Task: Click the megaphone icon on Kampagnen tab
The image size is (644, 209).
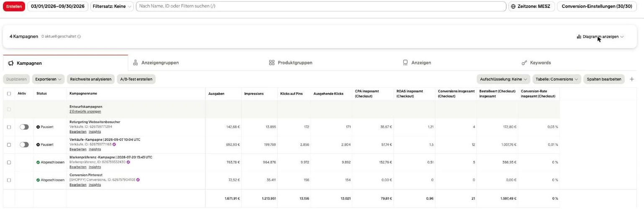Action: click(11, 63)
